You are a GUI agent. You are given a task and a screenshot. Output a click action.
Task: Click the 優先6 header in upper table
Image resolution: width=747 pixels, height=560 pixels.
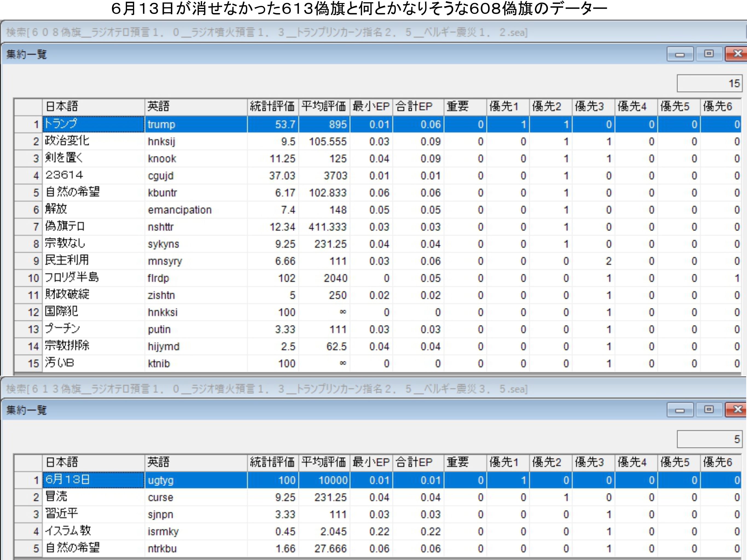click(721, 107)
